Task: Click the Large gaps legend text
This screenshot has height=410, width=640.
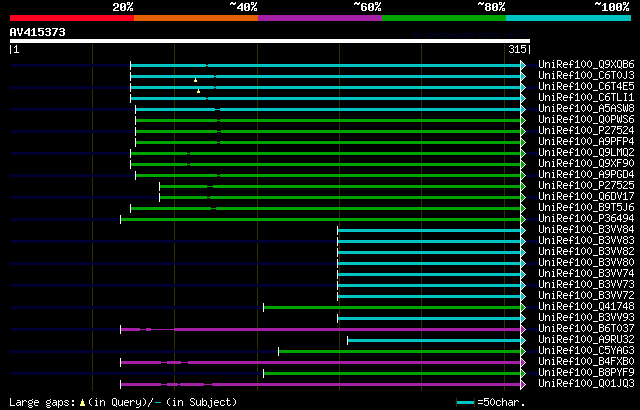Action: click(42, 403)
